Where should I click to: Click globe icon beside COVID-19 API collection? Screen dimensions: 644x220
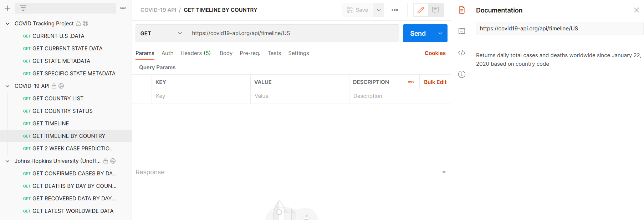click(x=61, y=86)
